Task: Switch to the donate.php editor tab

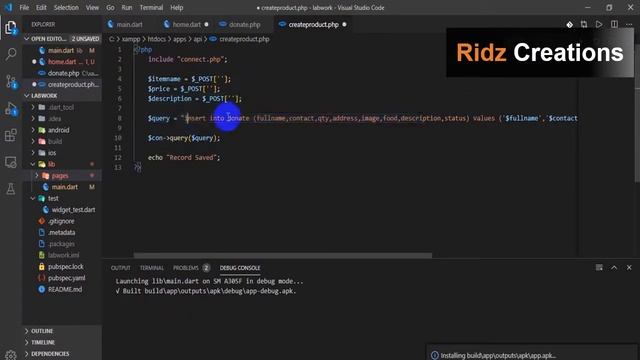Action: point(244,24)
